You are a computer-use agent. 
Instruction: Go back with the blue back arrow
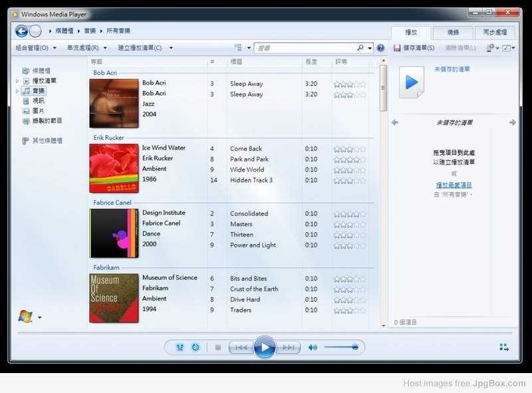point(21,31)
